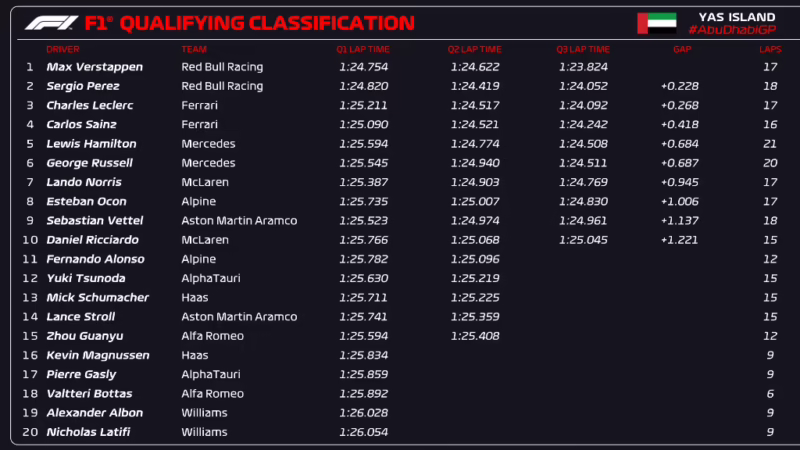Select the GAP column header
Screen dimensions: 800x450
[682, 48]
